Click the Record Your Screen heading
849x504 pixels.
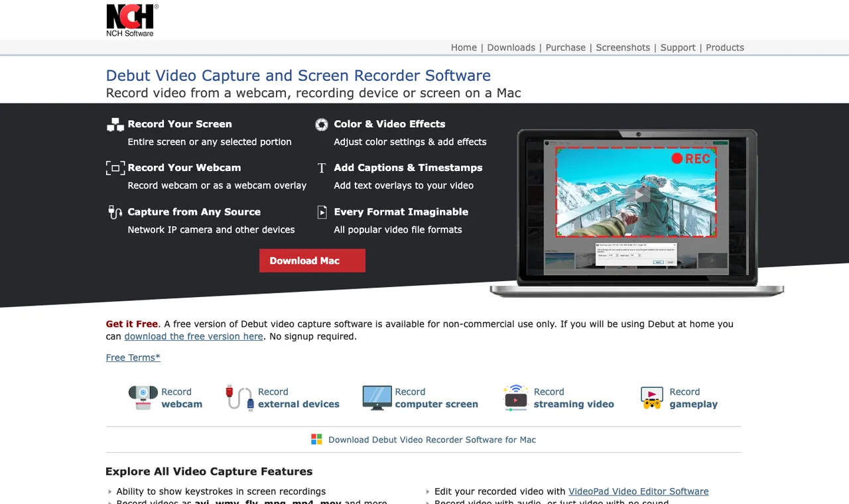[x=180, y=124]
